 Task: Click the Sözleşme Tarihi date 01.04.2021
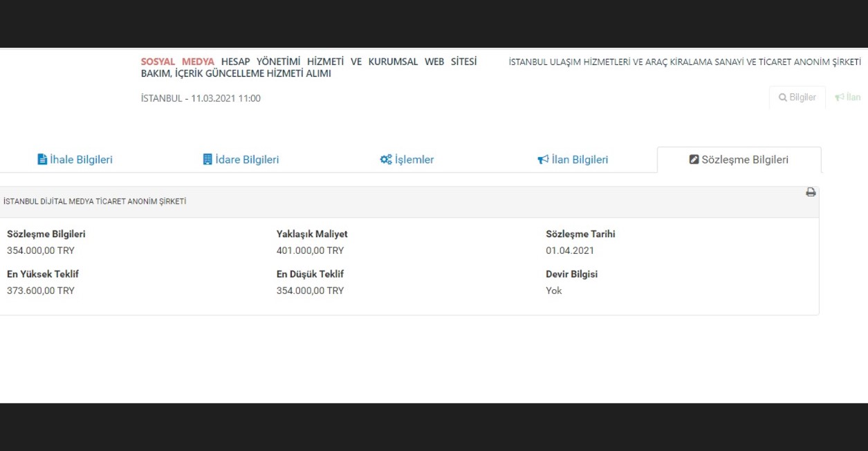[570, 250]
